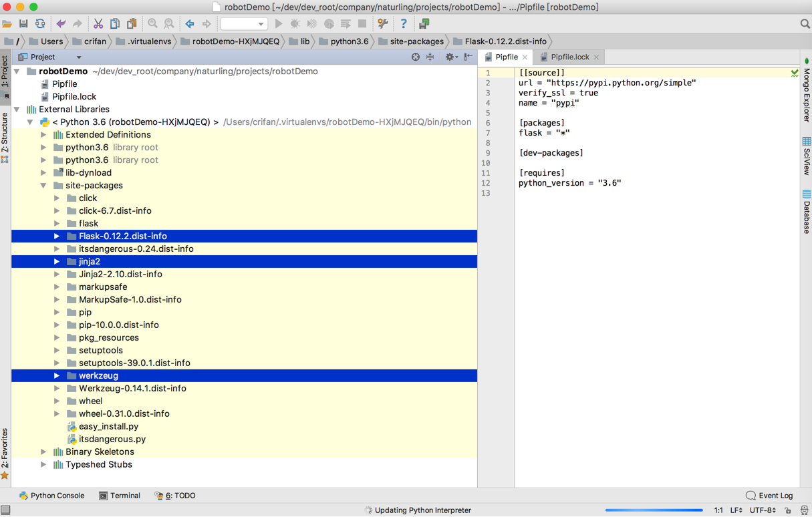Expand the werkzeug folder

(57, 376)
